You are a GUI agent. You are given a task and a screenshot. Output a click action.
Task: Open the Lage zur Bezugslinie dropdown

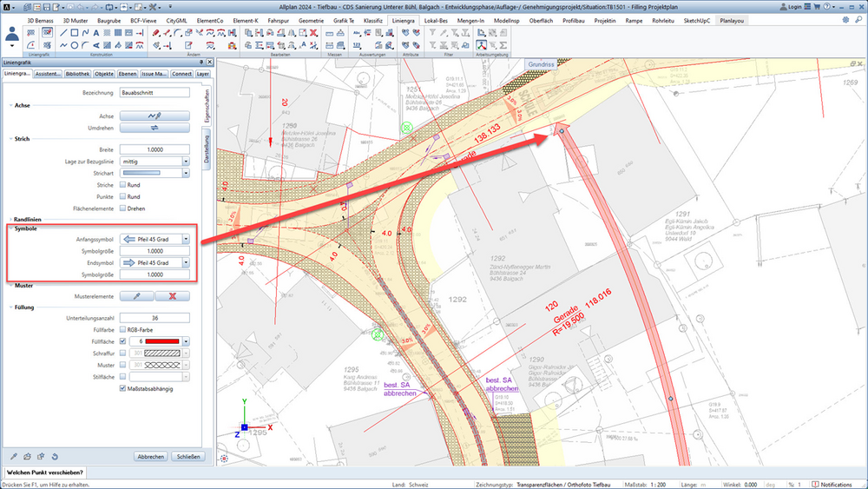tap(186, 162)
